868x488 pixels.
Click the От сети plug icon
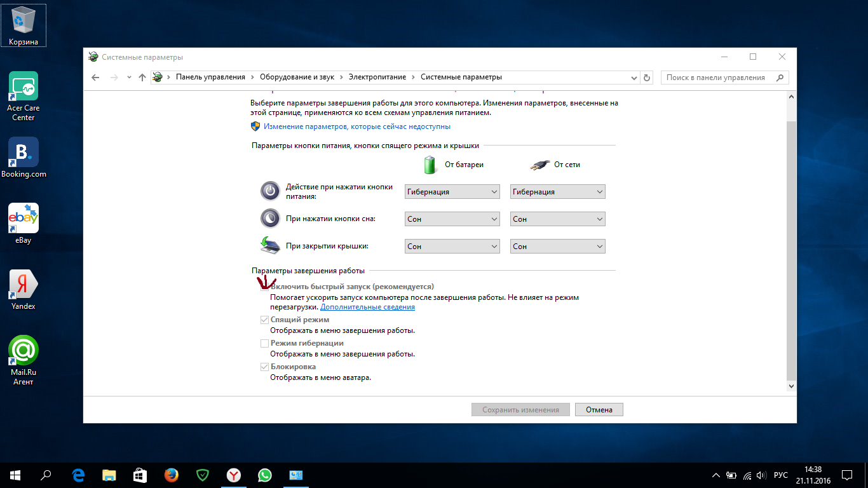pos(539,165)
